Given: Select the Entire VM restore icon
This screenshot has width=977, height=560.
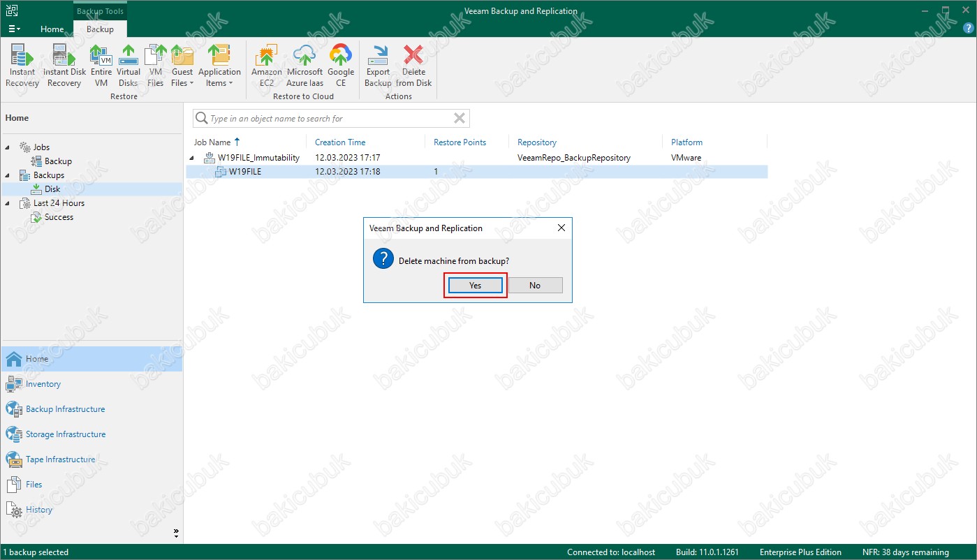Looking at the screenshot, I should [x=101, y=66].
